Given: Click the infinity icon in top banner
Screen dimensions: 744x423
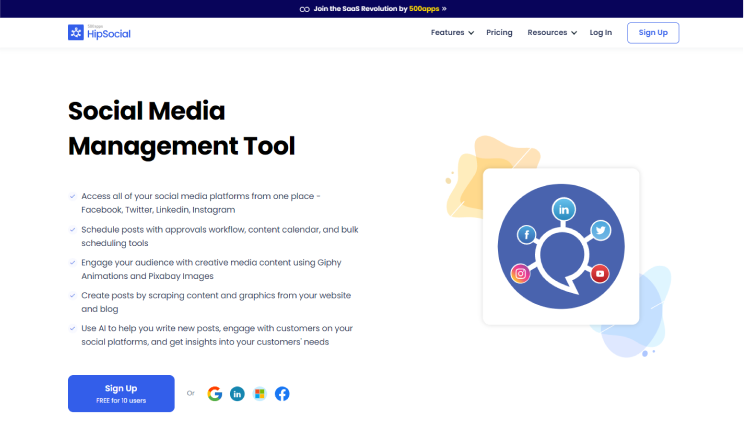Looking at the screenshot, I should [304, 9].
